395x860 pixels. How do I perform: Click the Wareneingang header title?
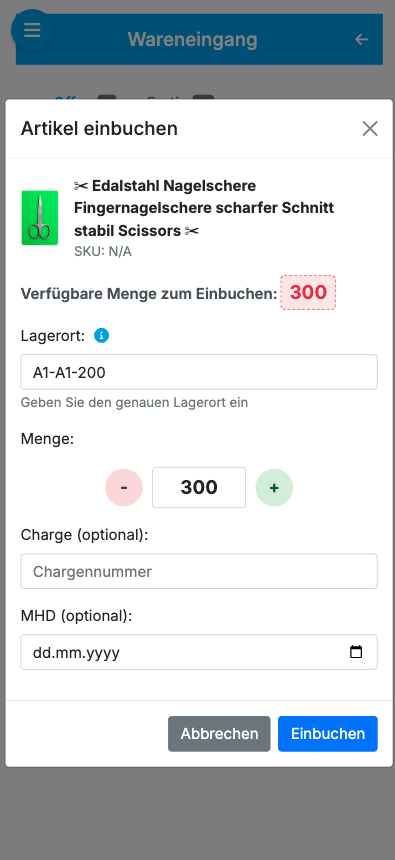pos(193,39)
